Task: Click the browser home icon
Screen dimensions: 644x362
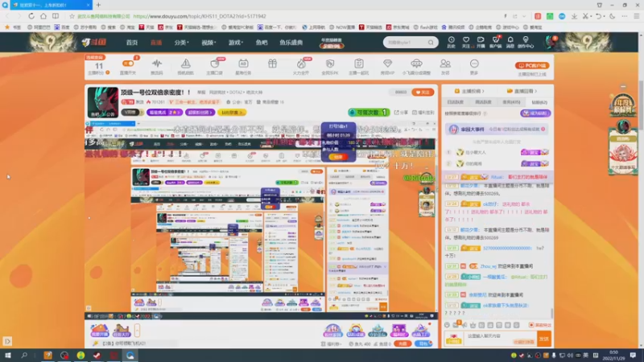Action: coord(43,16)
